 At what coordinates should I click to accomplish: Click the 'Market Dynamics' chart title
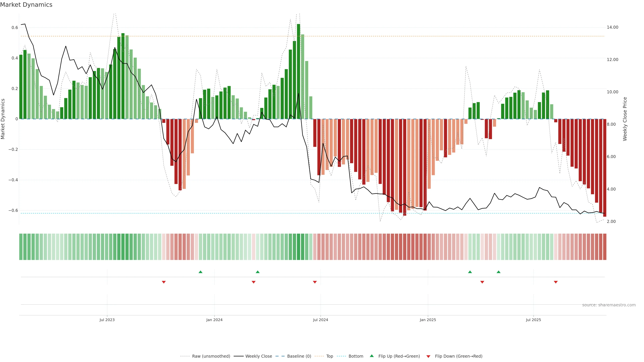pos(26,5)
